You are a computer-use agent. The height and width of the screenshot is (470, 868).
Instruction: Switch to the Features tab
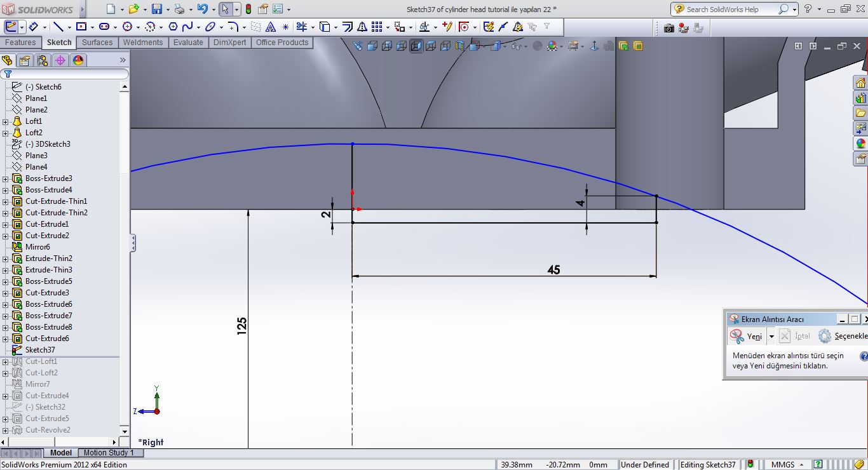tap(20, 43)
